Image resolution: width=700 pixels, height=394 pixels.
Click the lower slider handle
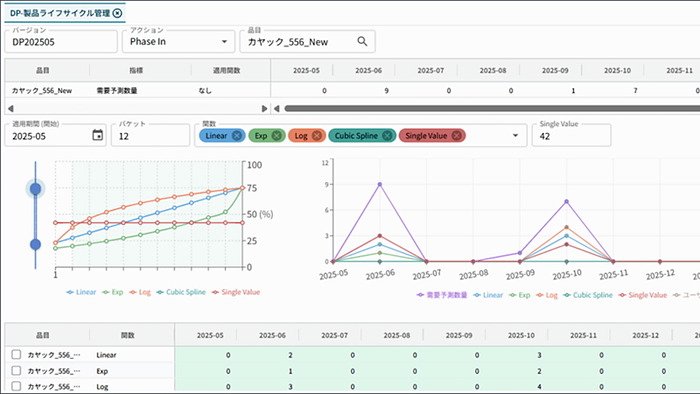coord(35,244)
